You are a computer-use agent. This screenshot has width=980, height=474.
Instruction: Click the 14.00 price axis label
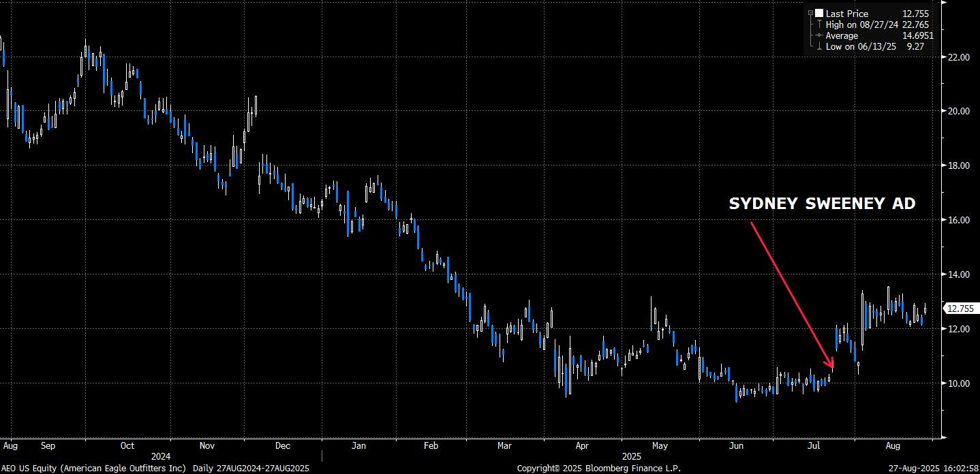[x=959, y=275]
